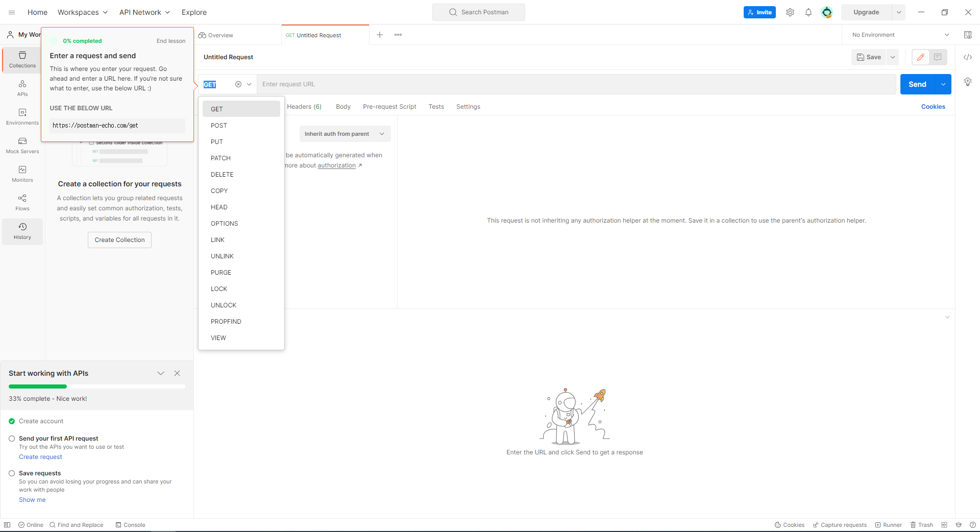980x532 pixels.
Task: Click the Search Postman box
Action: point(479,12)
